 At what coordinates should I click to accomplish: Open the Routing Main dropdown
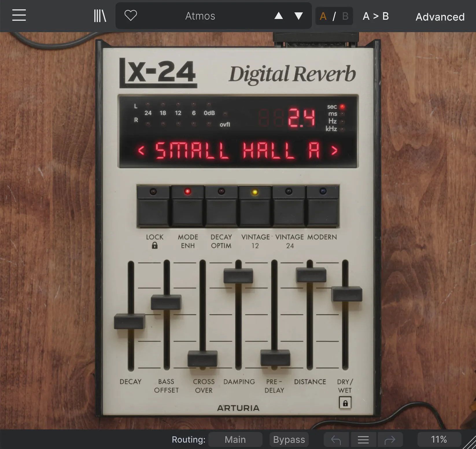pos(235,440)
